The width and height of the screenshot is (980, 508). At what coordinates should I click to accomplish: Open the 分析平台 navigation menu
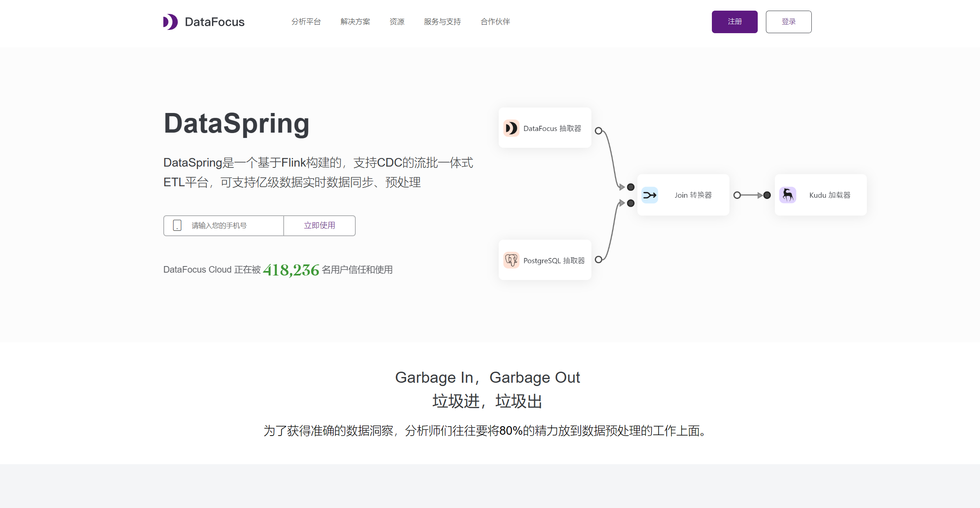click(306, 22)
